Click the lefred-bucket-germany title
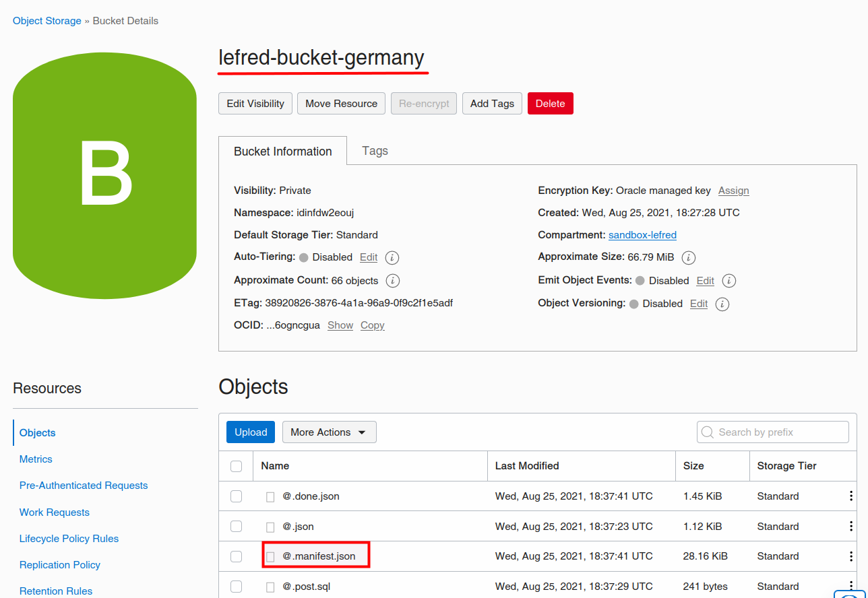This screenshot has height=598, width=868. tap(321, 58)
